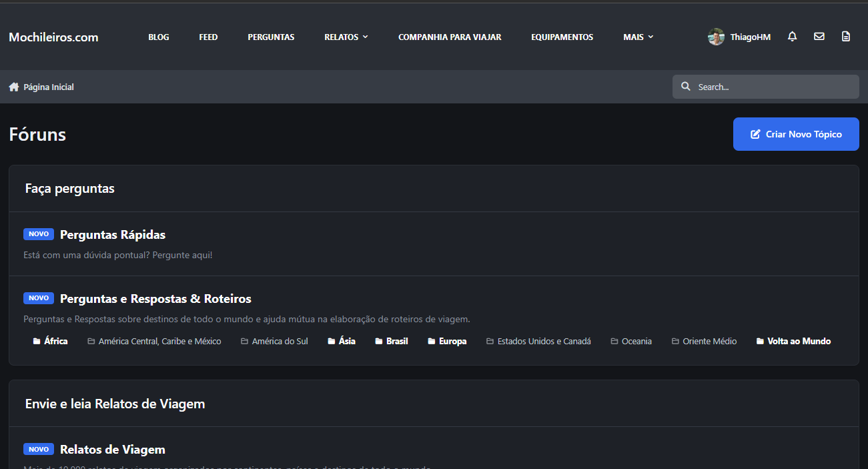Open Perguntas e Respostas & Roteiros forum
868x469 pixels.
click(155, 299)
